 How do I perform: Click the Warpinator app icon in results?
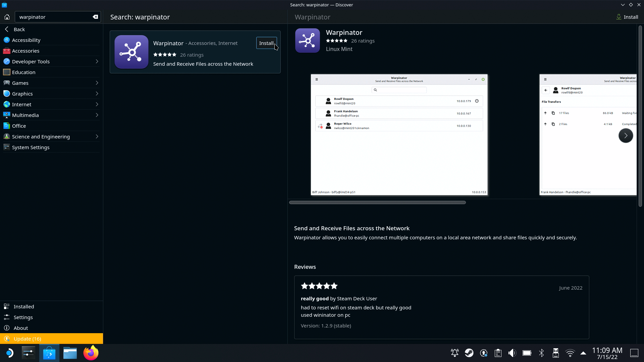[x=131, y=52]
